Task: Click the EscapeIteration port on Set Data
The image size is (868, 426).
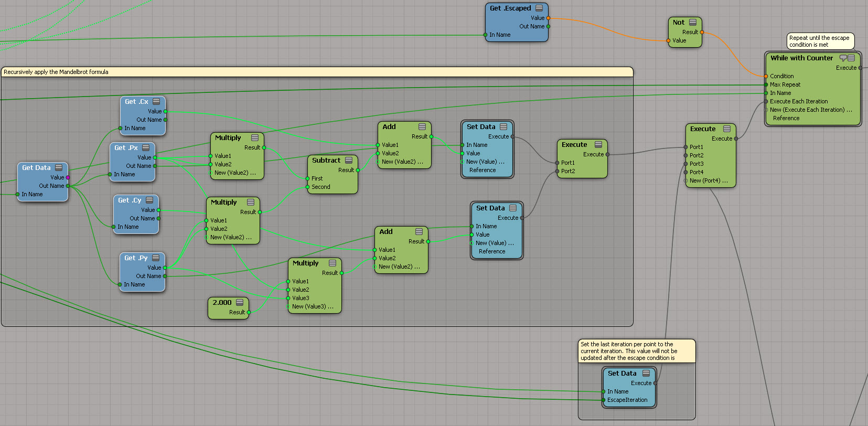Action: 627,400
